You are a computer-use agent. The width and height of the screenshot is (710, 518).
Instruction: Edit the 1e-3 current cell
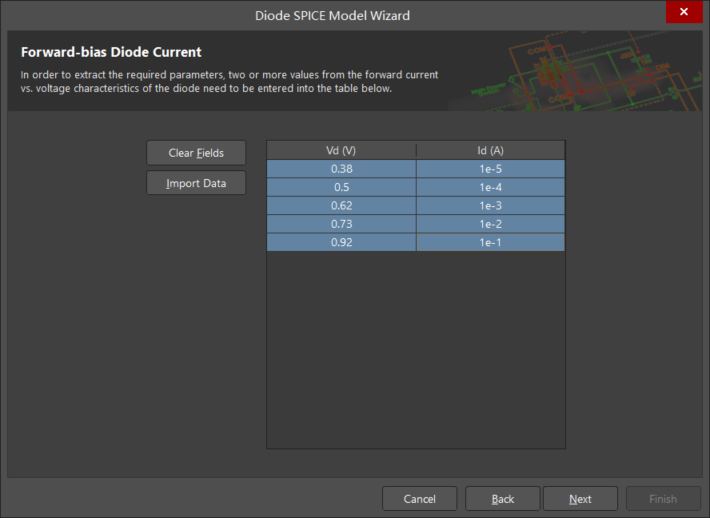coord(490,205)
